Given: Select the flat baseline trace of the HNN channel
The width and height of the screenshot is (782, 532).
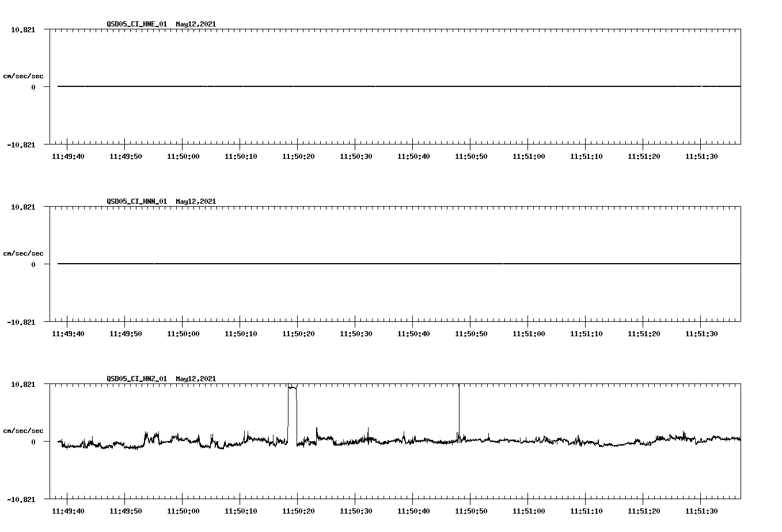Looking at the screenshot, I should coord(346,264).
